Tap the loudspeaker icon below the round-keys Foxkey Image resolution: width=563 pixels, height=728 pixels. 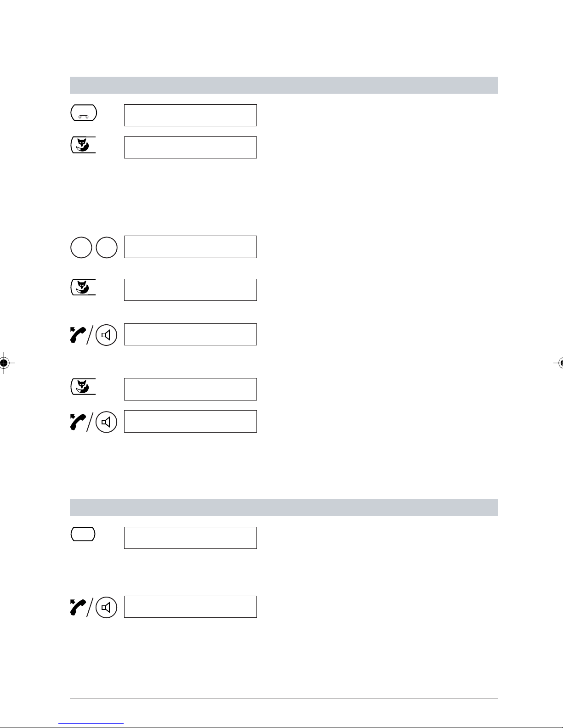pos(106,335)
